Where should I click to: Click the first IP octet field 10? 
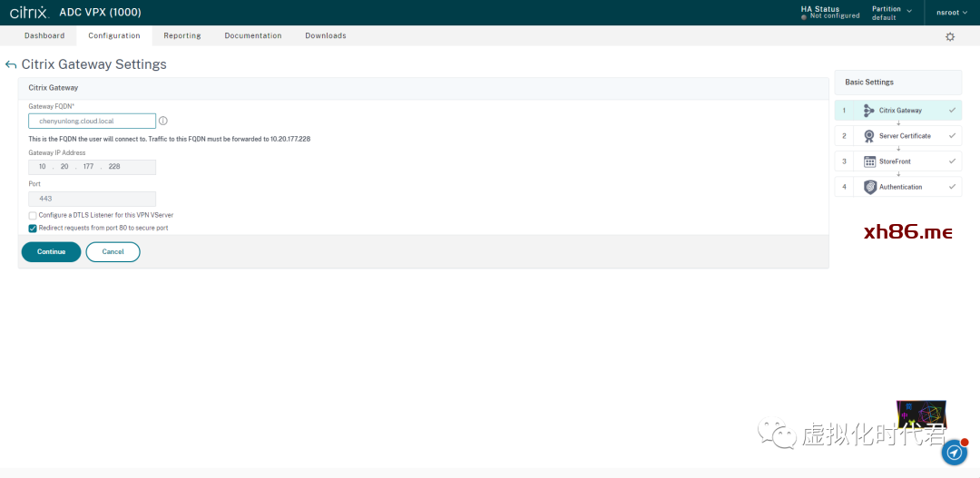click(43, 167)
